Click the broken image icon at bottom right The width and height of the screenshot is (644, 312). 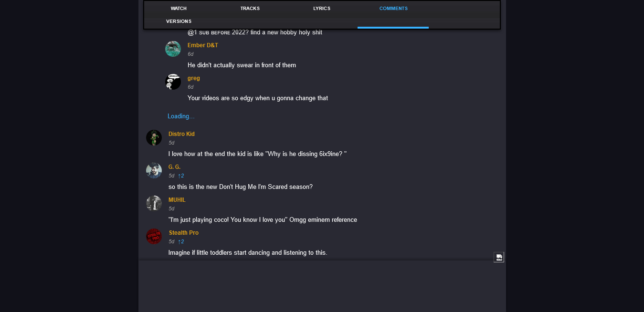(x=498, y=257)
